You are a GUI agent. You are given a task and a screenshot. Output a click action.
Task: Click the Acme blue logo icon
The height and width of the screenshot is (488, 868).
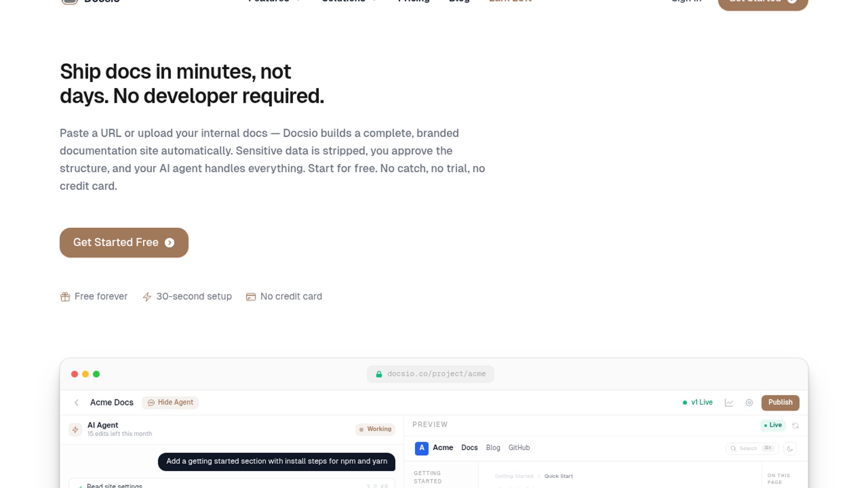421,448
